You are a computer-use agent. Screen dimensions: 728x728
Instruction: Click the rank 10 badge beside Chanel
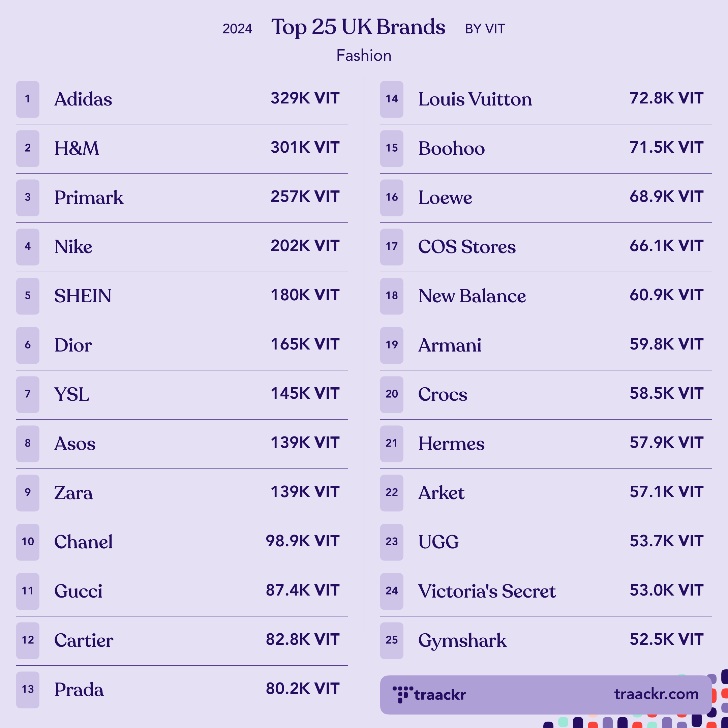coord(28,542)
